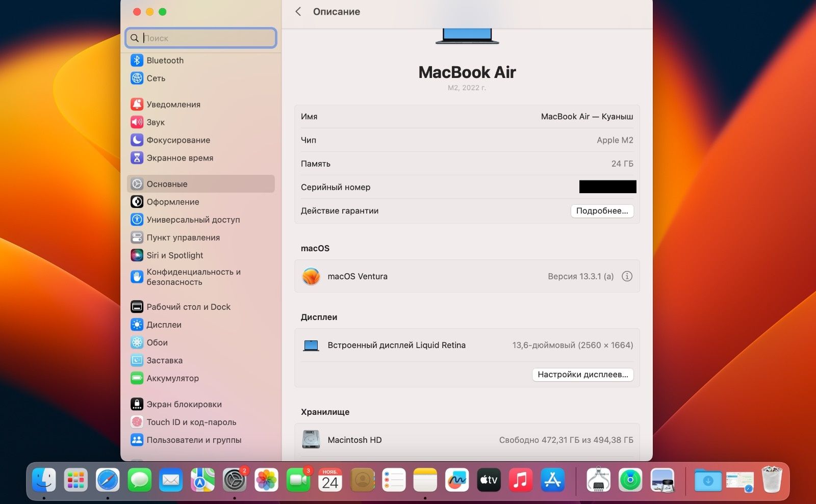This screenshot has height=504, width=816.
Task: Open Apple TV from the Dock
Action: [489, 480]
